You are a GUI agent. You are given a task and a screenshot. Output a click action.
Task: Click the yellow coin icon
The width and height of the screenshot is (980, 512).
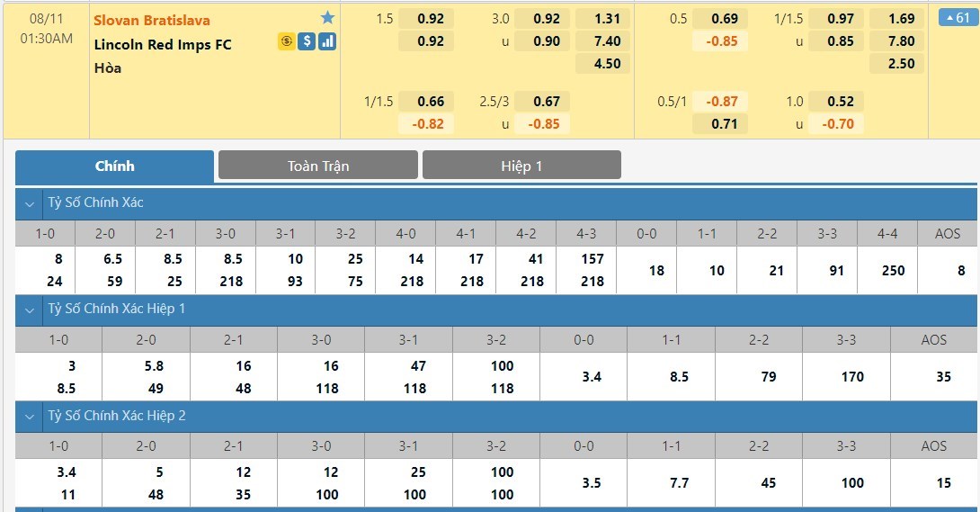(x=286, y=41)
